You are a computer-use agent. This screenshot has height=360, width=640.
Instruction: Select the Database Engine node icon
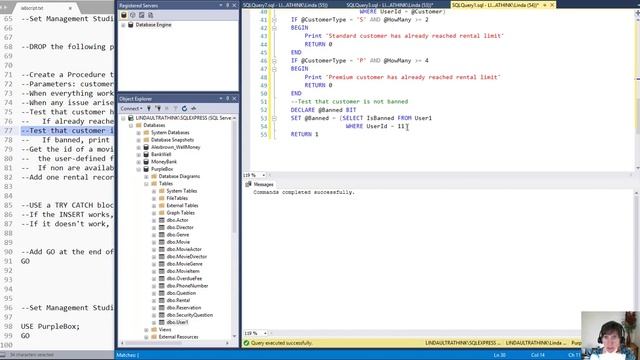pos(131,25)
